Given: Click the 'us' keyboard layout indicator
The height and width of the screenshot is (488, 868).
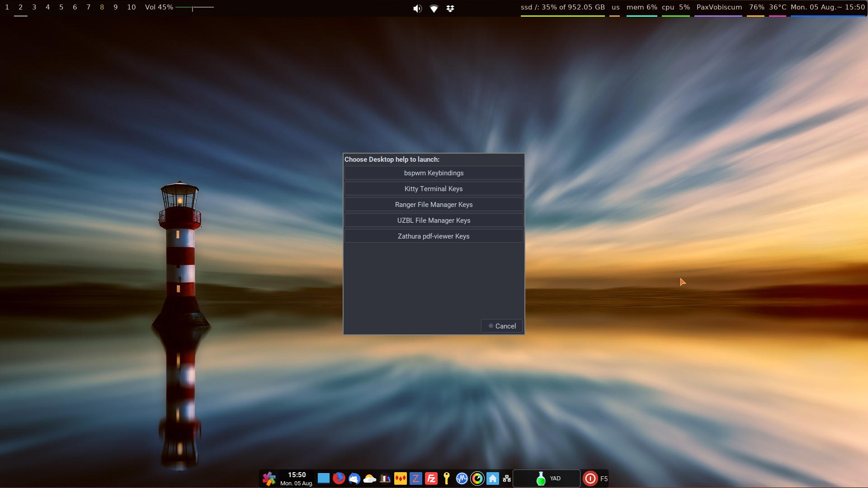Looking at the screenshot, I should click(x=616, y=7).
